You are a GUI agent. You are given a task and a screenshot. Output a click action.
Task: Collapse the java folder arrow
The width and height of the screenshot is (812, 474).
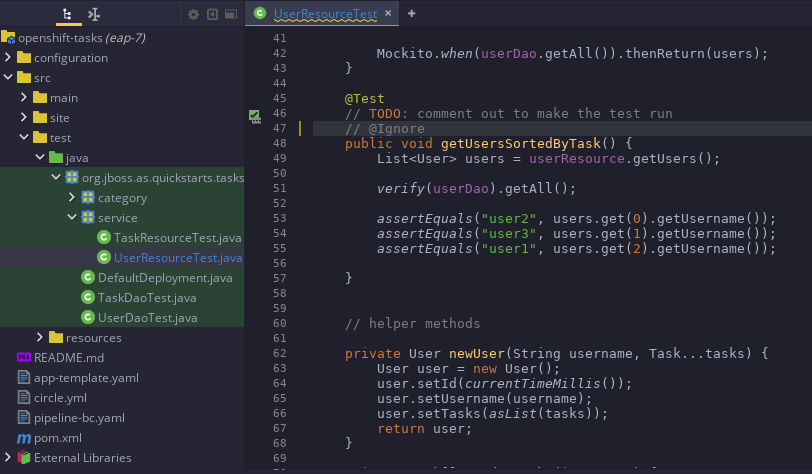pyautogui.click(x=40, y=157)
